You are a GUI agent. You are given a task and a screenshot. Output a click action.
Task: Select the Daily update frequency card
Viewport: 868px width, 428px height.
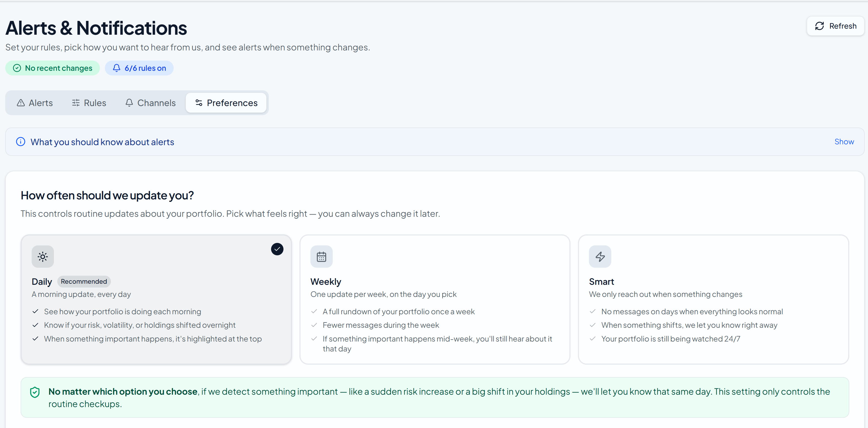(x=156, y=299)
